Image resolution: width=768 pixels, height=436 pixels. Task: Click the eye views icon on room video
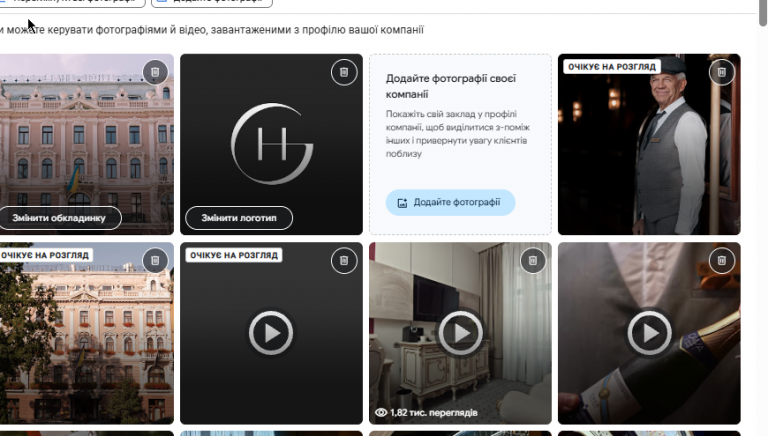coord(381,412)
